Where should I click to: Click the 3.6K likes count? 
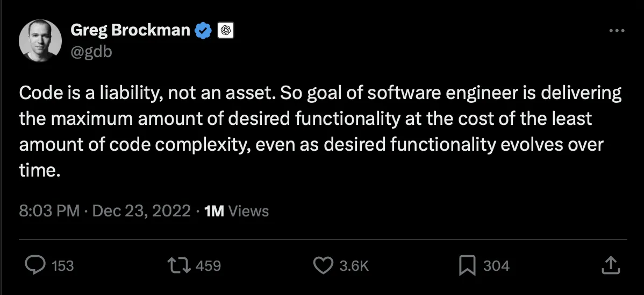click(x=354, y=265)
